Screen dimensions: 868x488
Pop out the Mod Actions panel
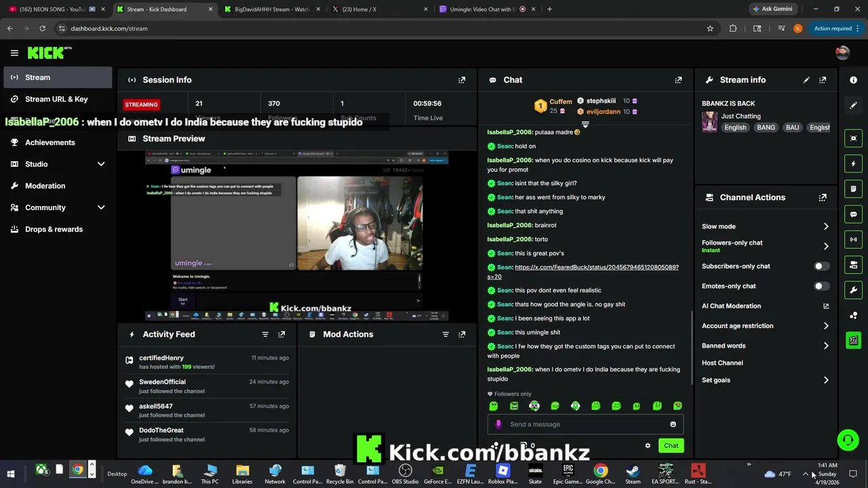coord(462,334)
